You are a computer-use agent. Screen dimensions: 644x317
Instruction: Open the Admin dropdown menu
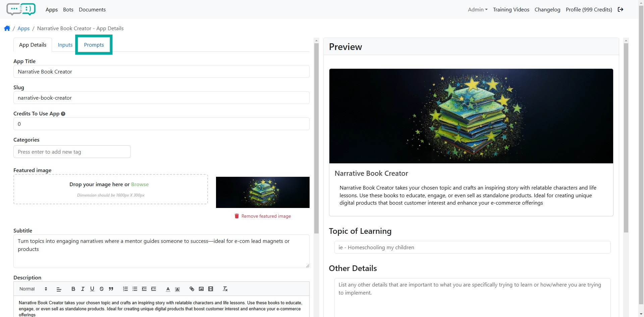[x=477, y=9]
